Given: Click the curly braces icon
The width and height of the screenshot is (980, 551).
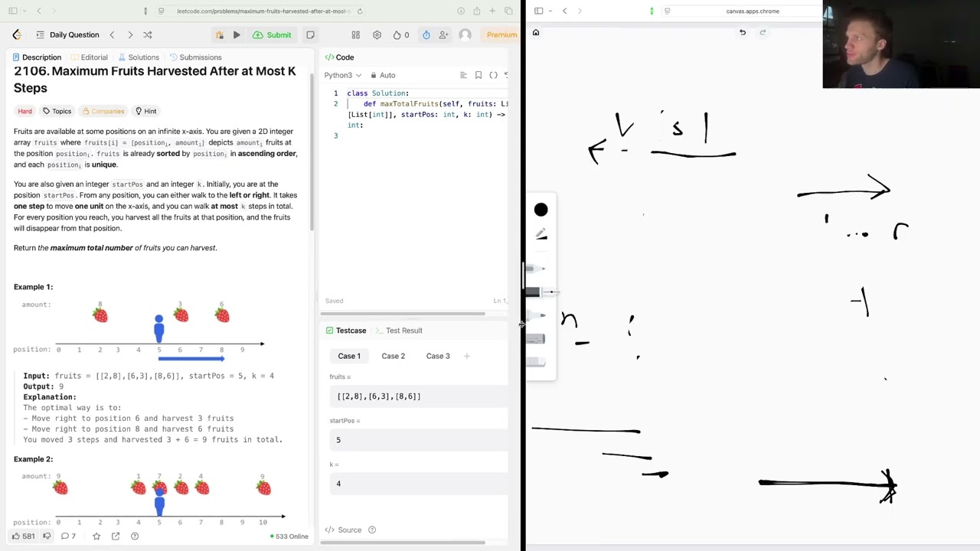Looking at the screenshot, I should pos(493,75).
